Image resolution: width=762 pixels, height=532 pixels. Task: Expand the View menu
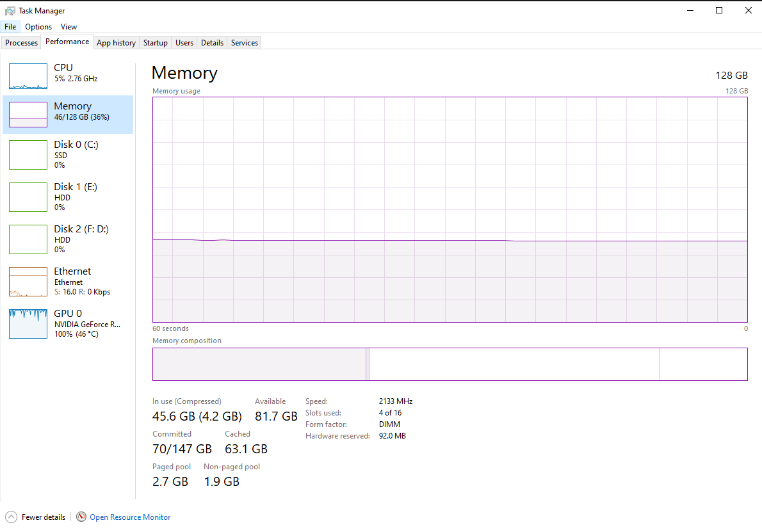[69, 27]
